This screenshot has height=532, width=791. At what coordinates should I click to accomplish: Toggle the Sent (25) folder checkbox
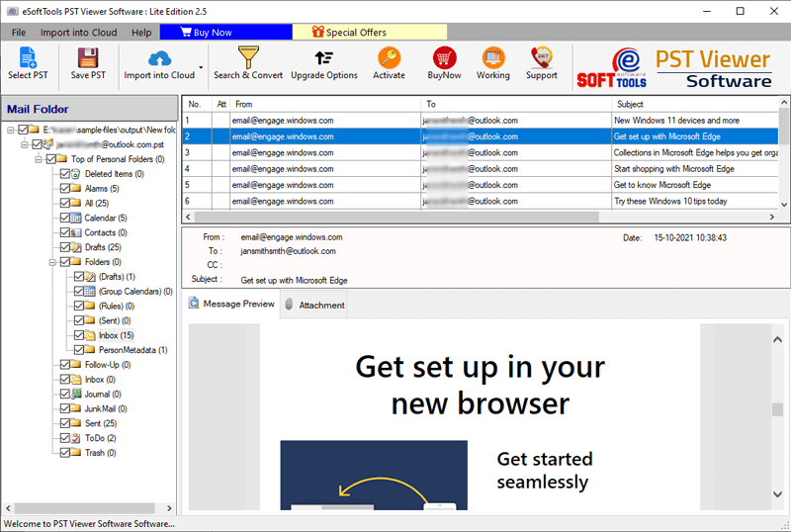(65, 423)
